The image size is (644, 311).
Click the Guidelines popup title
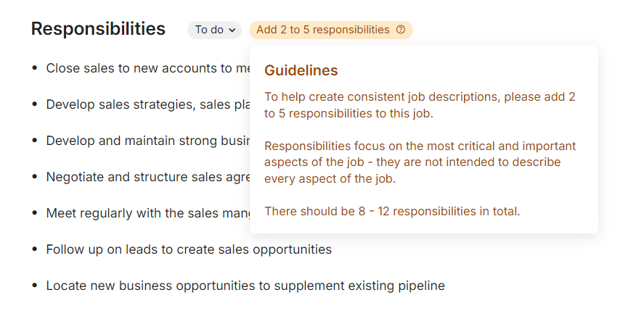point(301,70)
